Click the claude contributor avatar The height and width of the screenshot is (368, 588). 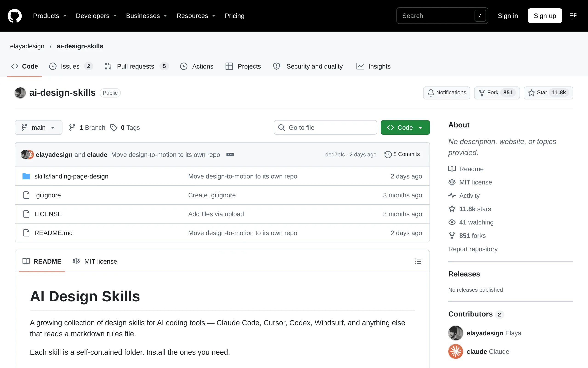tap(455, 351)
